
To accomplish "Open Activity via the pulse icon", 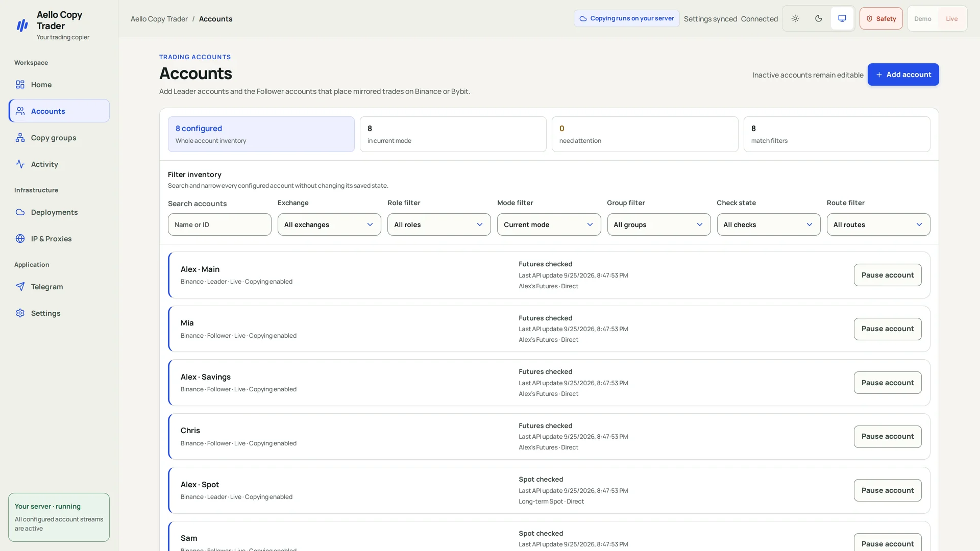I will (x=20, y=164).
